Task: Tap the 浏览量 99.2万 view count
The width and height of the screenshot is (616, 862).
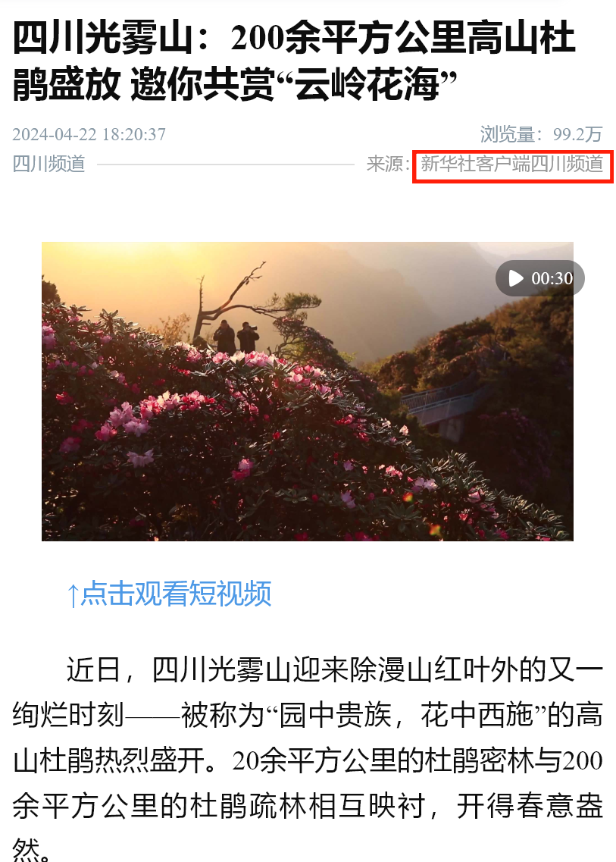Action: coord(541,134)
